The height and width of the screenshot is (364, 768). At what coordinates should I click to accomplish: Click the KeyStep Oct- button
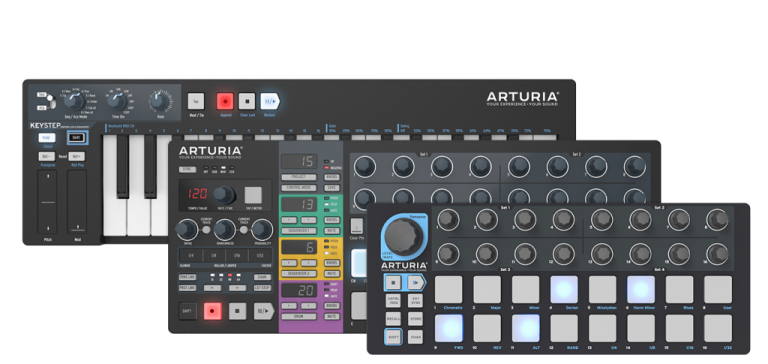pos(47,156)
